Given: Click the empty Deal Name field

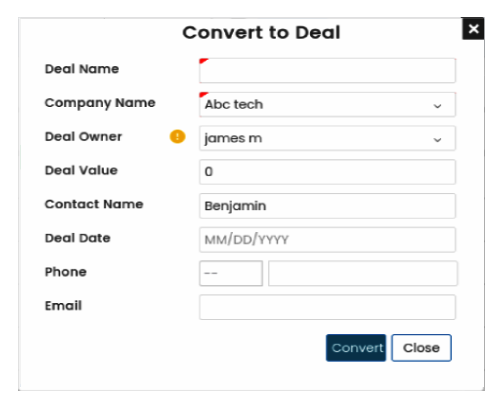Looking at the screenshot, I should point(327,71).
